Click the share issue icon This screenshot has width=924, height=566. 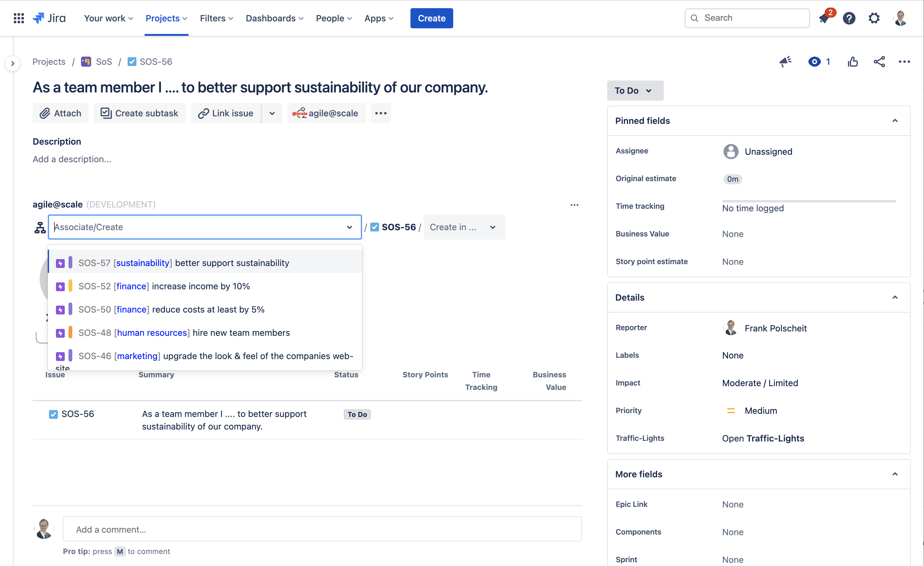coord(879,62)
